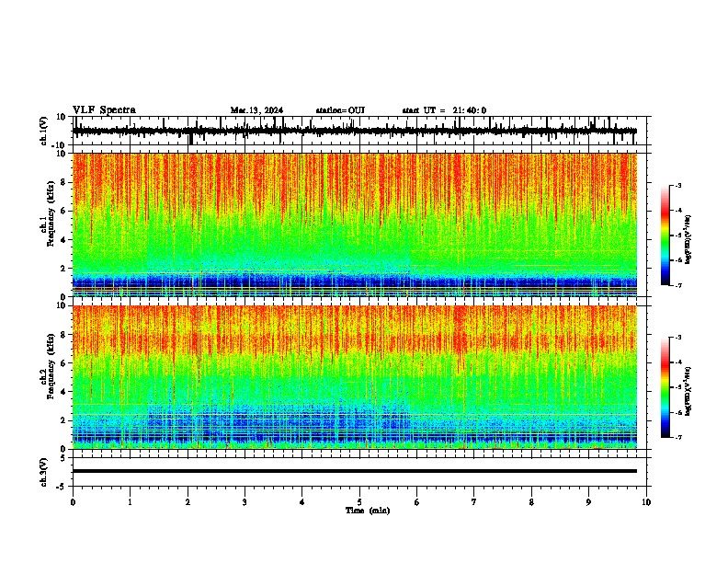Click the "ch.1(V)" waveform axis label

tap(44, 131)
